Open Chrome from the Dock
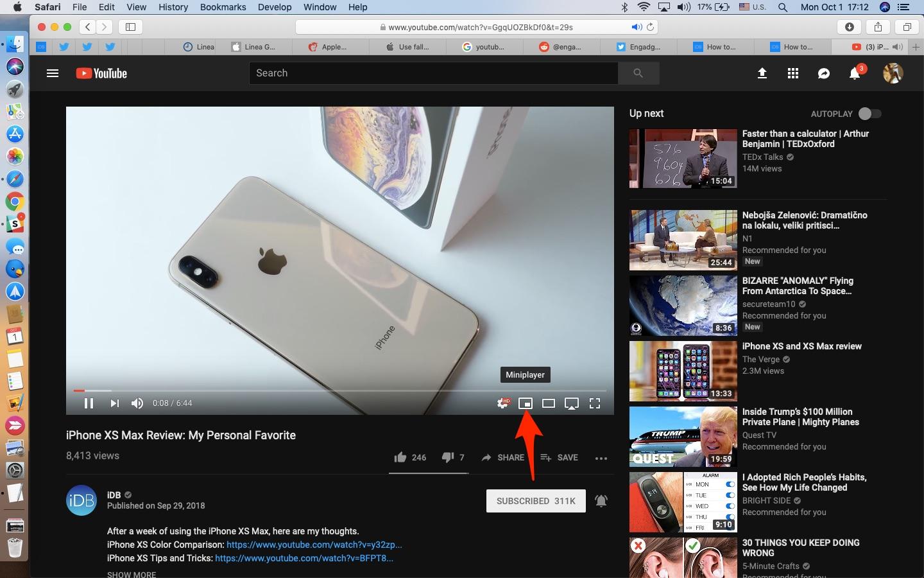924x578 pixels. coord(15,202)
